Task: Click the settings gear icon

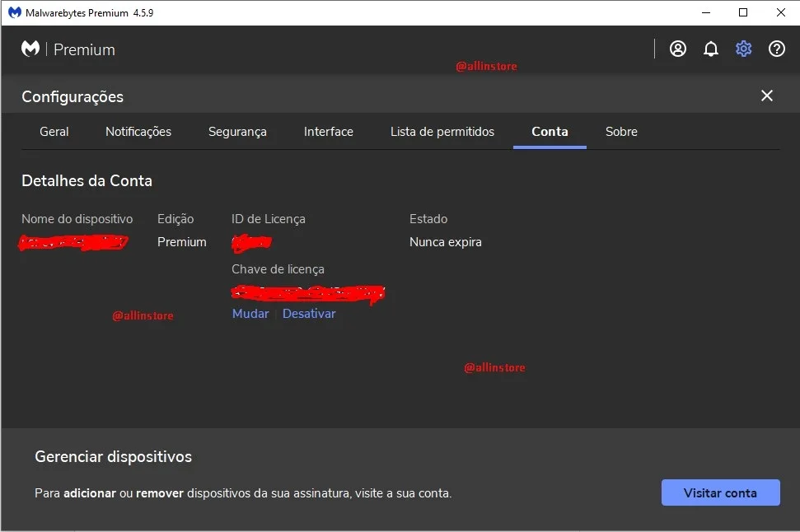Action: click(743, 49)
